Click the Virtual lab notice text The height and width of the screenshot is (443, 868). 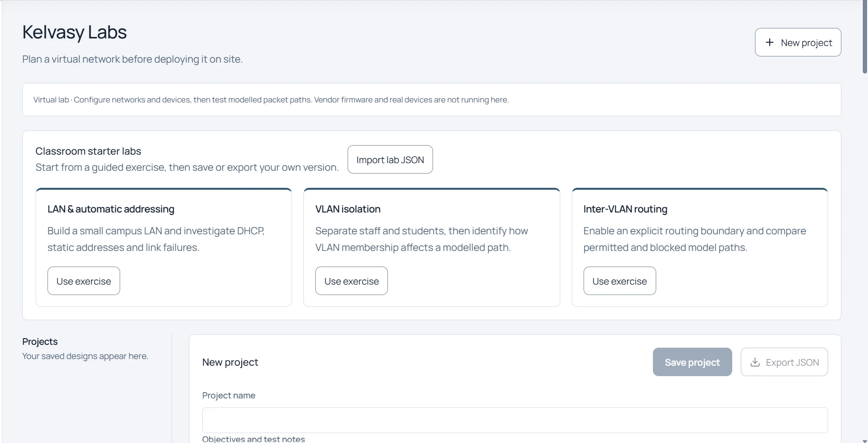(271, 100)
